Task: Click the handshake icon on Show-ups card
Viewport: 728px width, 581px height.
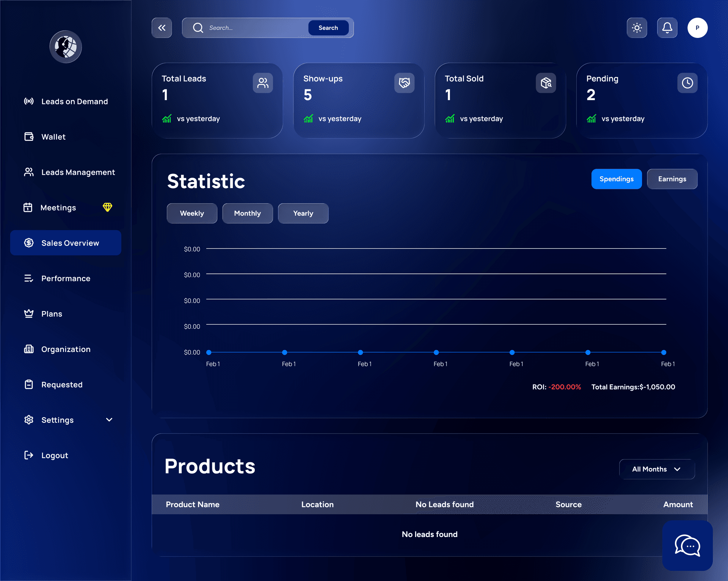Action: [x=404, y=83]
